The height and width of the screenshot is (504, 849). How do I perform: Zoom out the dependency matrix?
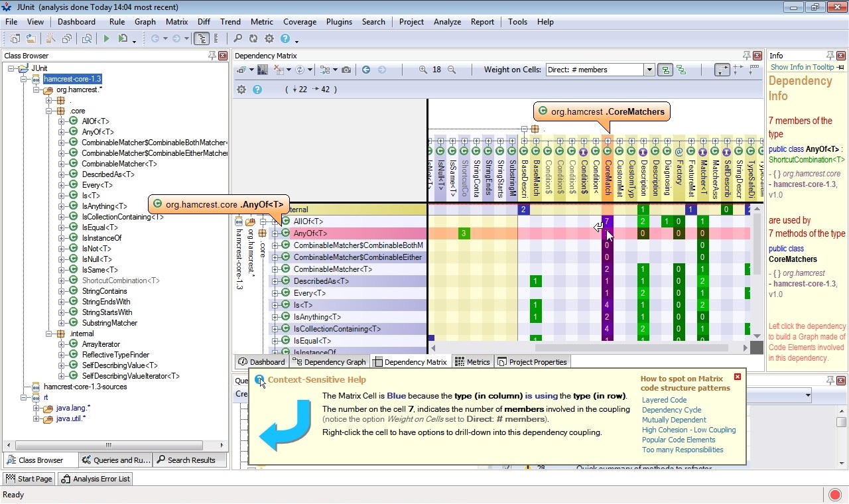452,70
